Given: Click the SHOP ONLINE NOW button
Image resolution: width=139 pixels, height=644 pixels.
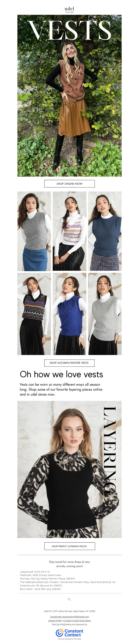Looking at the screenshot, I should pos(69,184).
